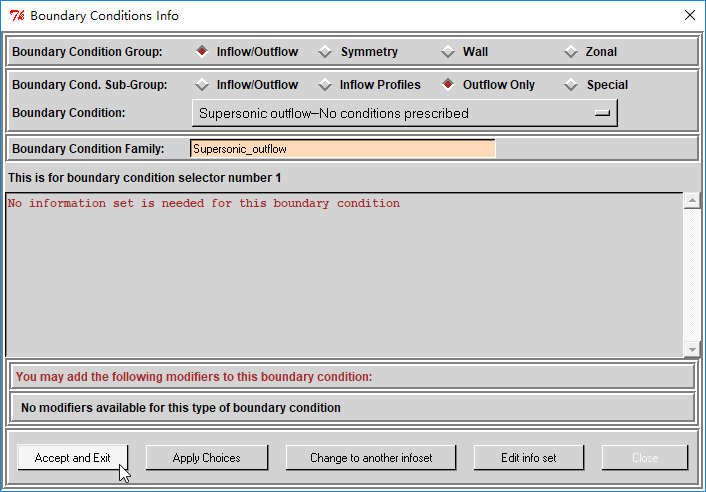Viewport: 706px width, 492px height.
Task: Select the Outflow Only sub-group
Action: 448,85
